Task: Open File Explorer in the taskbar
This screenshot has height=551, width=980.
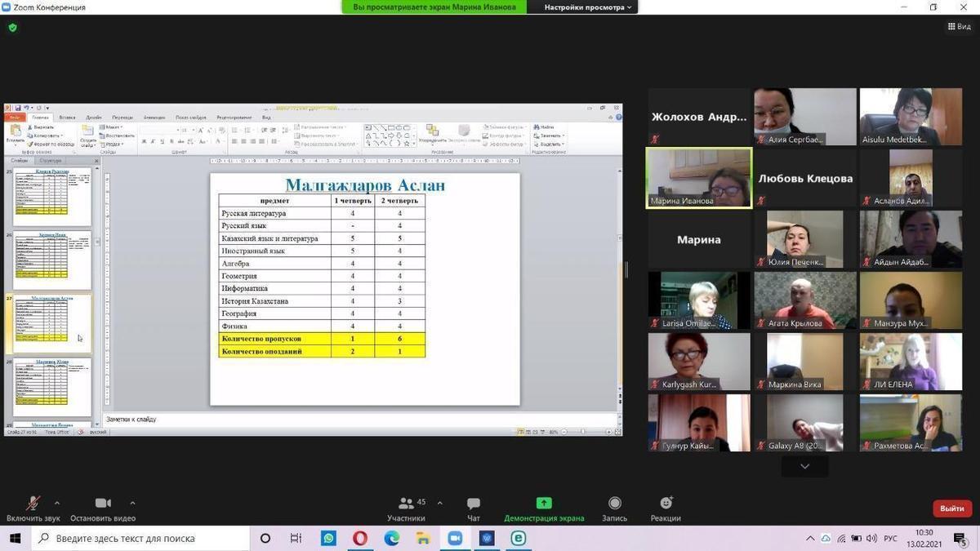Action: click(423, 538)
